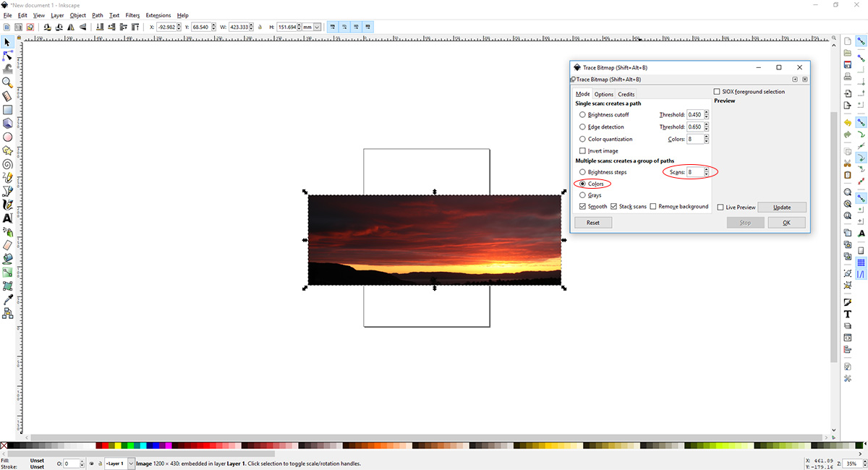Click the no-color X swatch
This screenshot has width=868, height=470.
pos(4,446)
